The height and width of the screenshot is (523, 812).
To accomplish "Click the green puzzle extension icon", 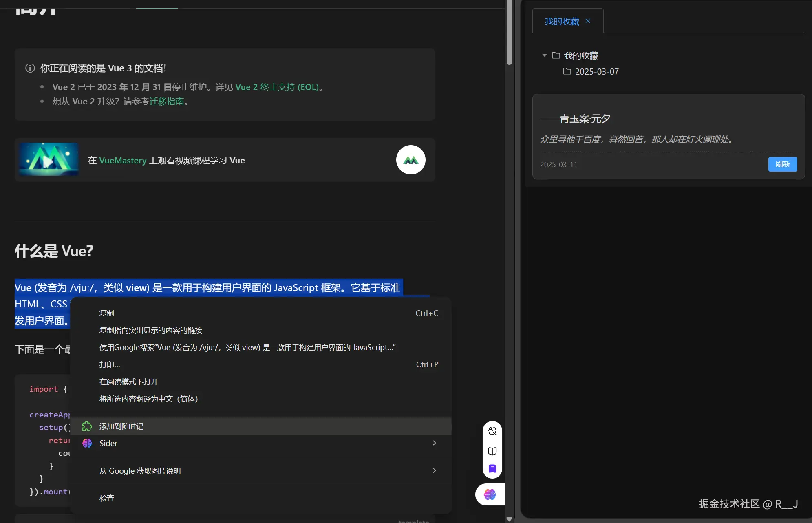I will click(87, 426).
